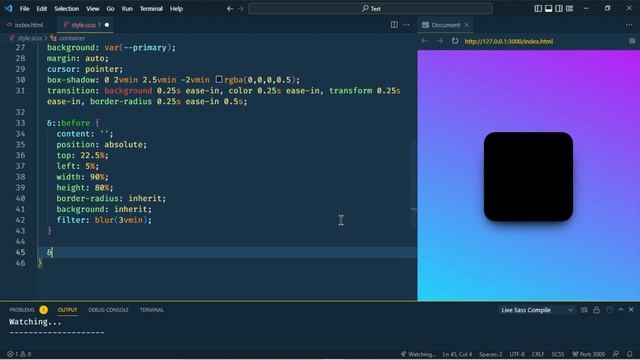The width and height of the screenshot is (640, 360).
Task: Click the feedback icon in status bar
Action: [x=616, y=354]
